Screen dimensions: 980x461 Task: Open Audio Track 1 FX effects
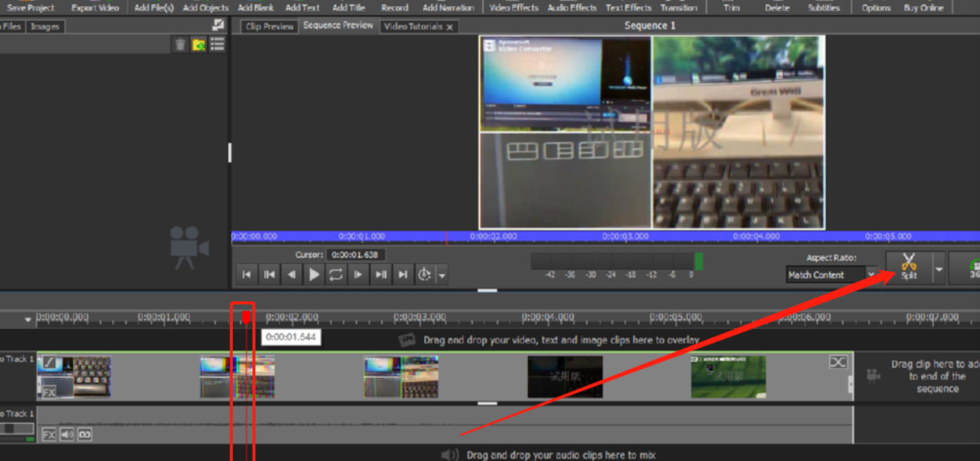pyautogui.click(x=49, y=435)
